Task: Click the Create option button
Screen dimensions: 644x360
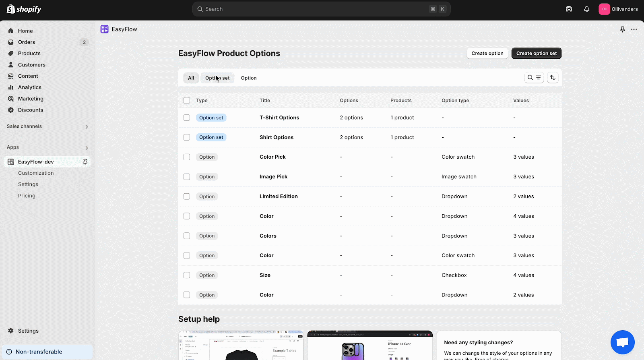Action: pyautogui.click(x=487, y=53)
